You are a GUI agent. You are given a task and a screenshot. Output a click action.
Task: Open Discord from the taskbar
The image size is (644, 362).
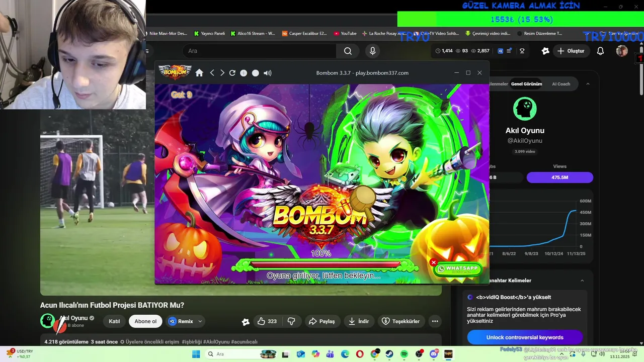point(434,354)
